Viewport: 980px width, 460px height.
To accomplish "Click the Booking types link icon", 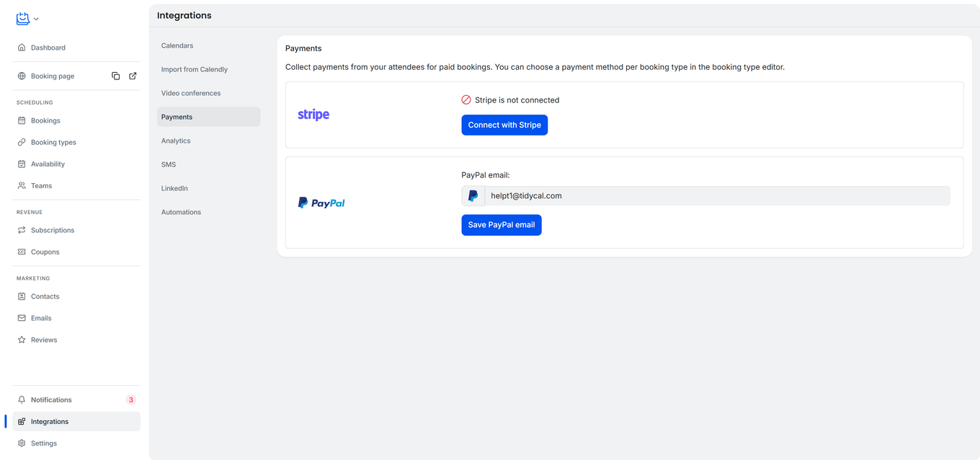I will pyautogui.click(x=22, y=142).
